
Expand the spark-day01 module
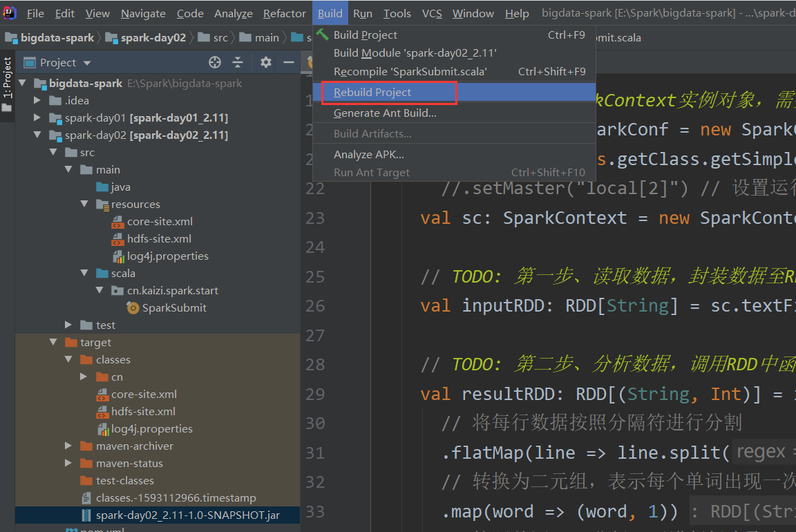37,117
